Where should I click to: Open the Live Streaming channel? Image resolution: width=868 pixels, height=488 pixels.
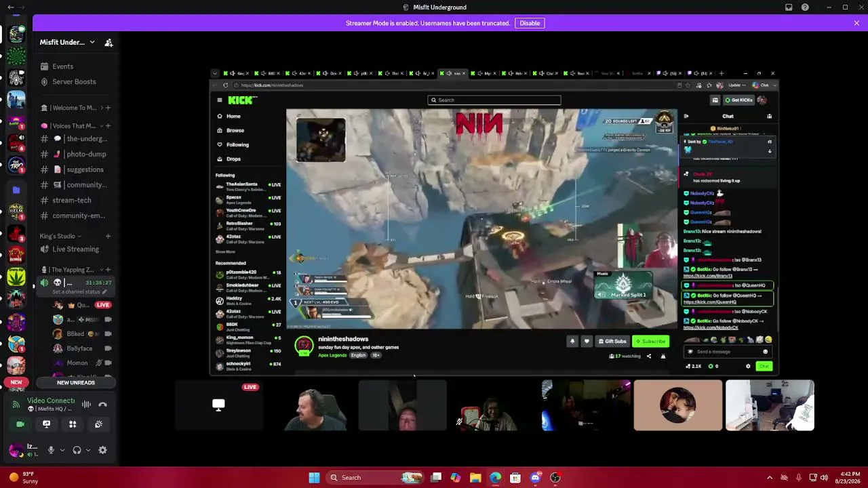76,249
